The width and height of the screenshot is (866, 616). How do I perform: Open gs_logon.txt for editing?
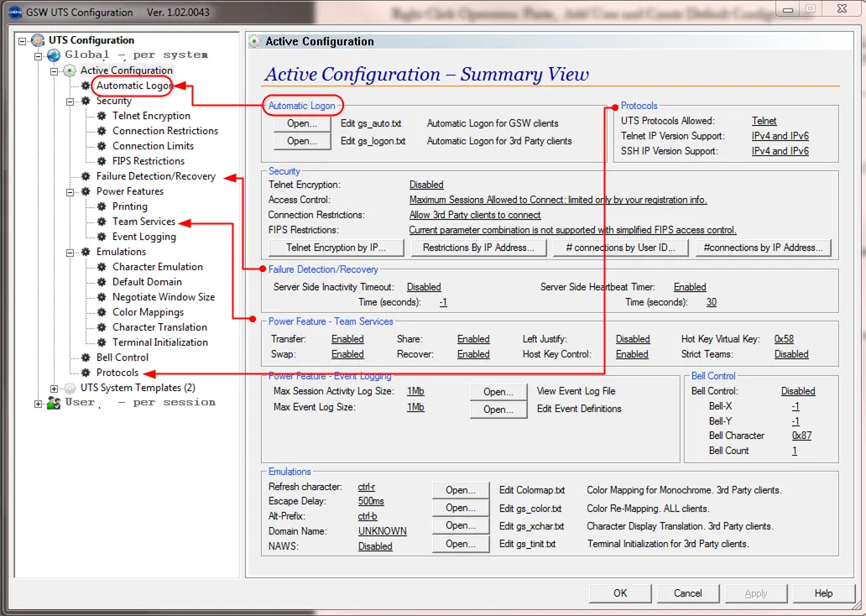[302, 141]
